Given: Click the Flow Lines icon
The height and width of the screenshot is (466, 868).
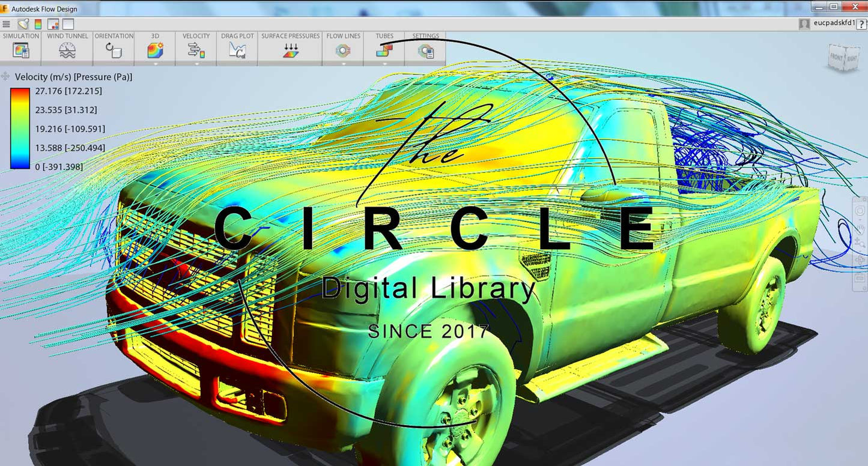Looking at the screenshot, I should point(343,50).
